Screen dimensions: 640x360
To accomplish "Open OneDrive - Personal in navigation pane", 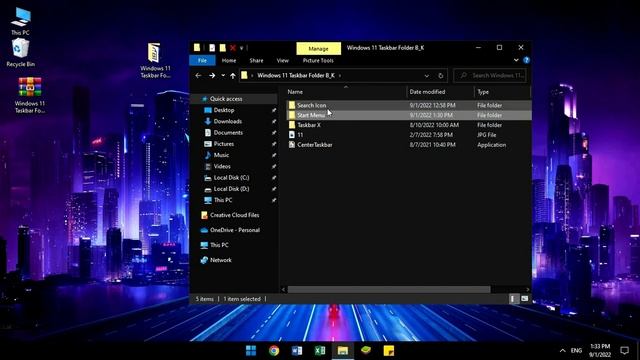I will tap(235, 230).
